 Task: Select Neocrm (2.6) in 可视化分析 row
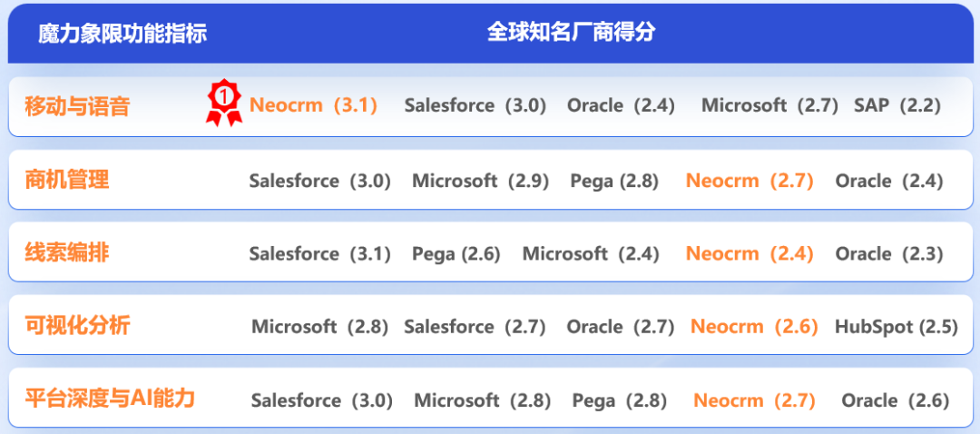pyautogui.click(x=754, y=327)
